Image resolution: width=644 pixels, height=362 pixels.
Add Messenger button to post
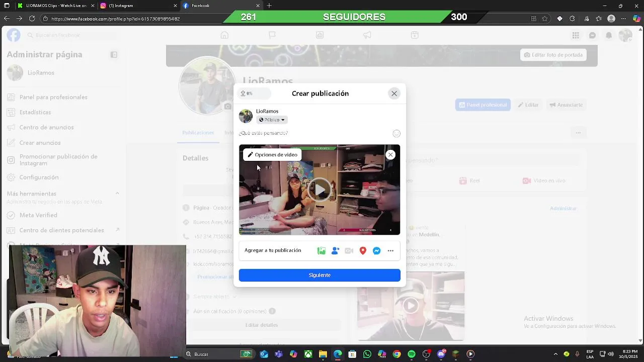coord(376,250)
